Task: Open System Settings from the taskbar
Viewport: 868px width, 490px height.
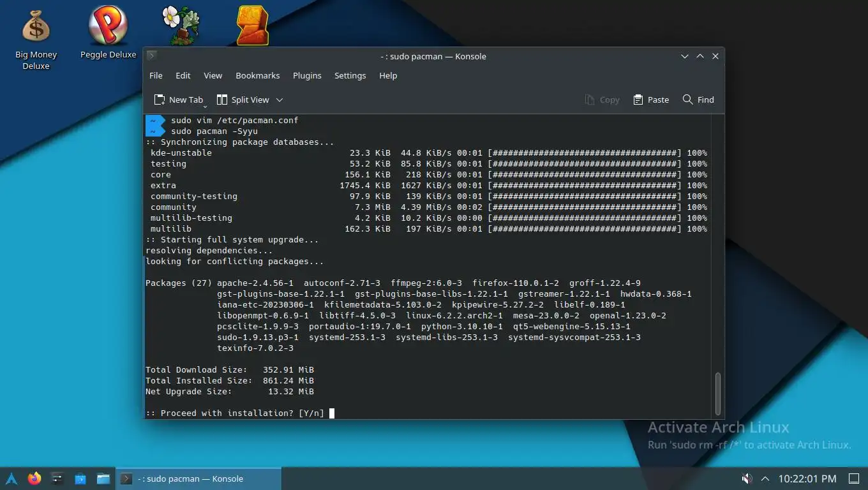Action: tap(57, 479)
